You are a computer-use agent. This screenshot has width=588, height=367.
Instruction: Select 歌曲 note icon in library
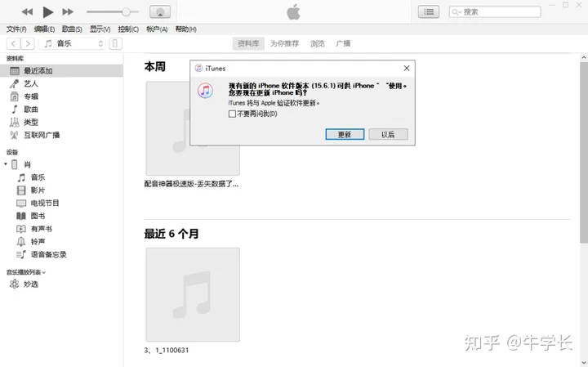point(14,110)
